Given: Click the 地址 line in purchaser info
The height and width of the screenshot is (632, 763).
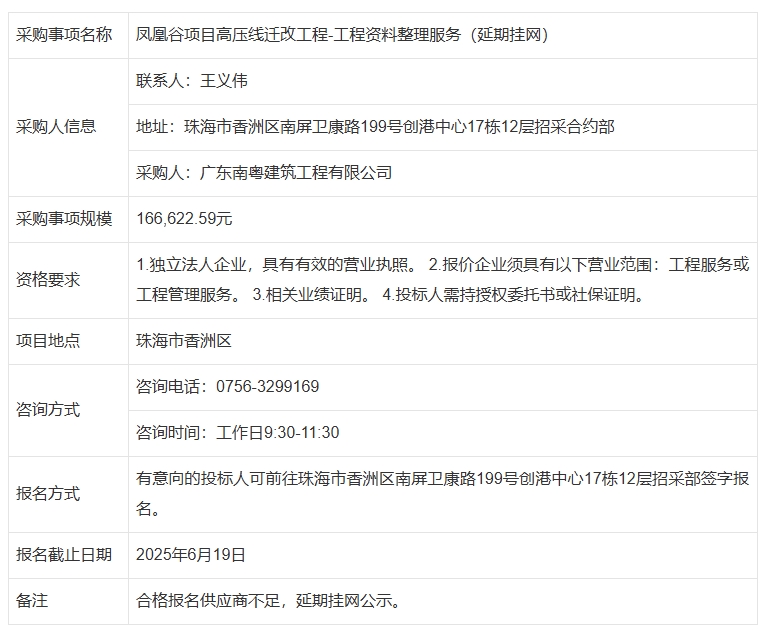Looking at the screenshot, I should 375,127.
